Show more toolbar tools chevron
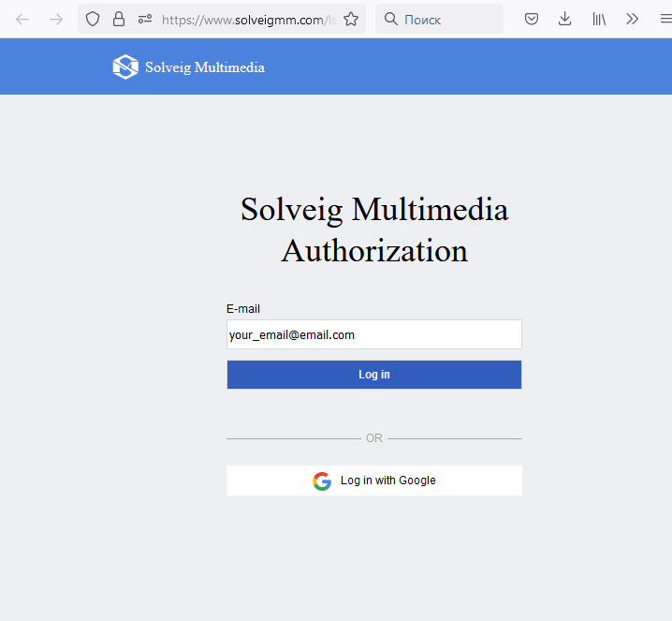672x621 pixels. (x=632, y=20)
